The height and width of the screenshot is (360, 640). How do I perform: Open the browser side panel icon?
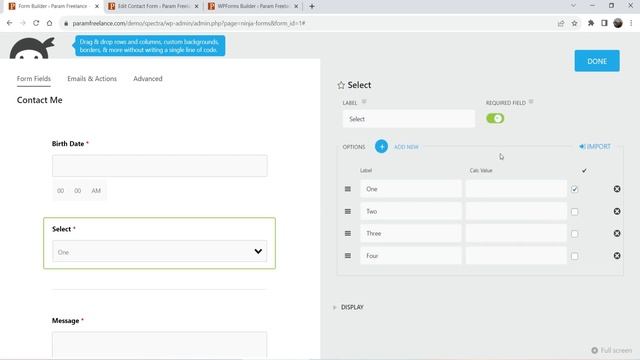coord(604,23)
